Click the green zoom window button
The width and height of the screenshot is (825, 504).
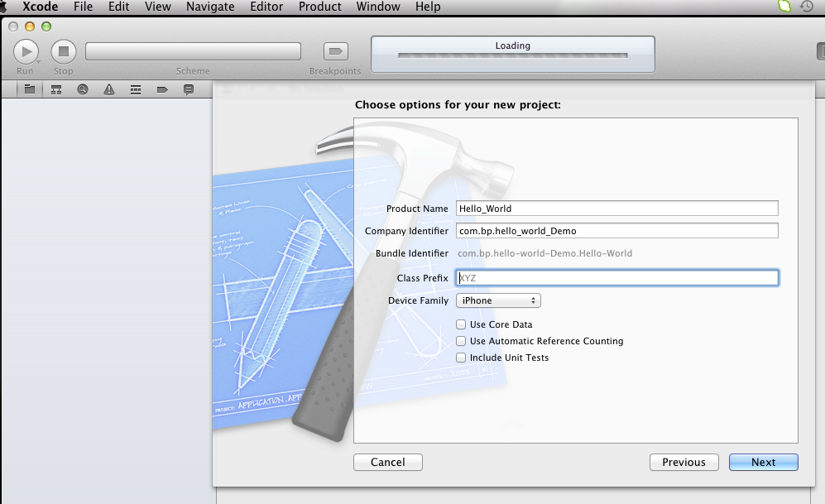[46, 26]
